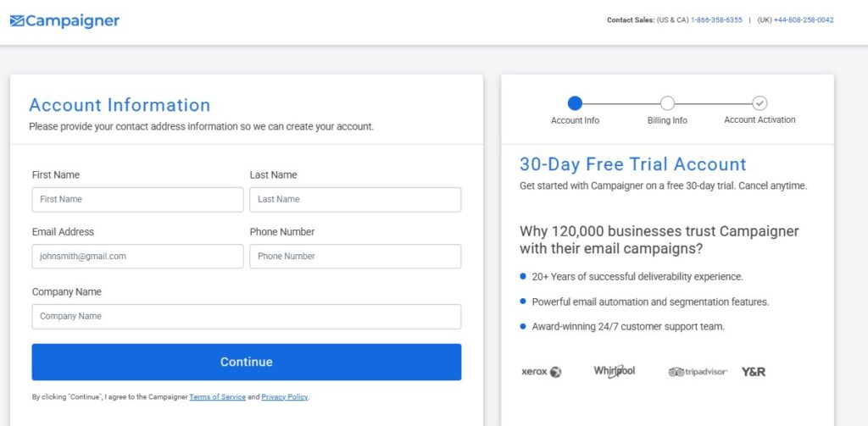The image size is (868, 426).
Task: Click '20+ Years of successful deliverability' bullet
Action: pos(637,277)
